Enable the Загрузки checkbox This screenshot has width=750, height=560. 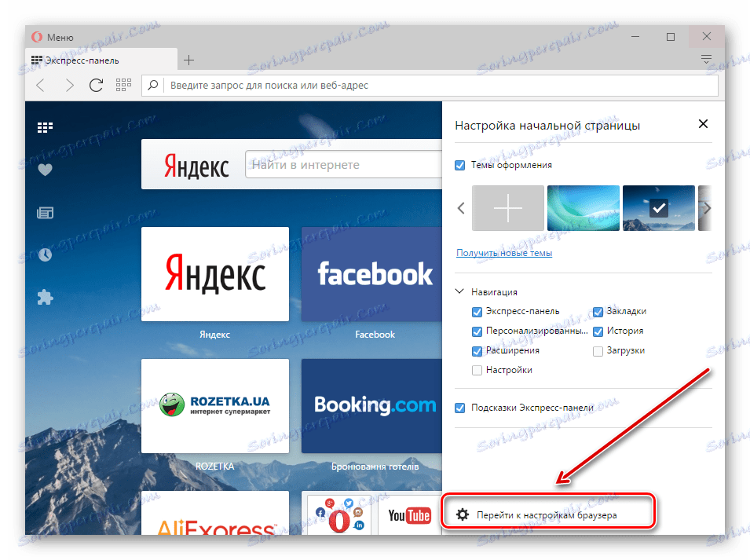[x=598, y=352]
